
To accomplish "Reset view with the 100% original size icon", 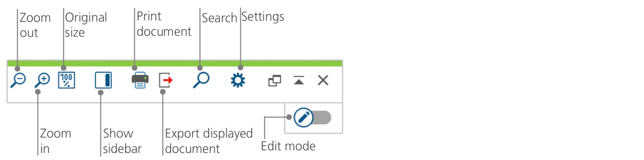I will click(67, 80).
